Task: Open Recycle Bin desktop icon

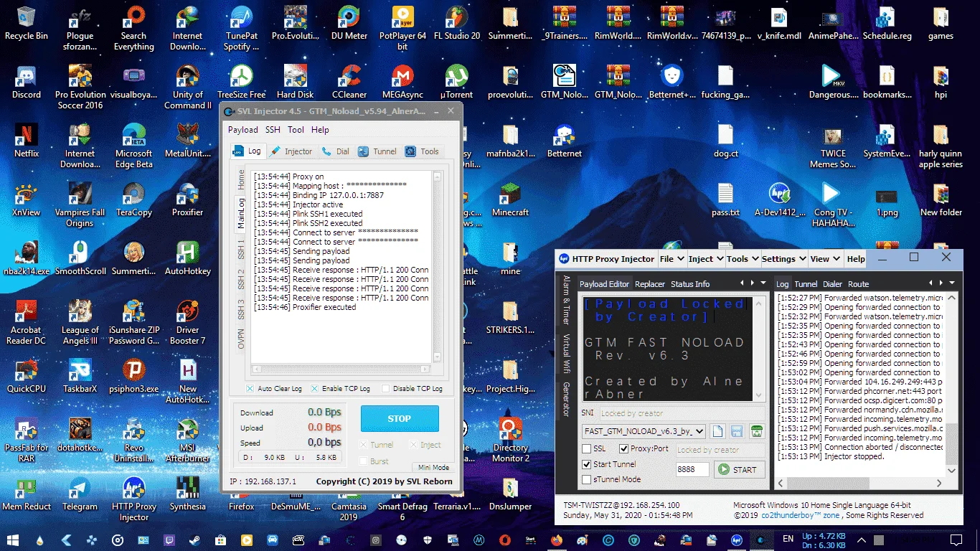Action: [x=27, y=23]
